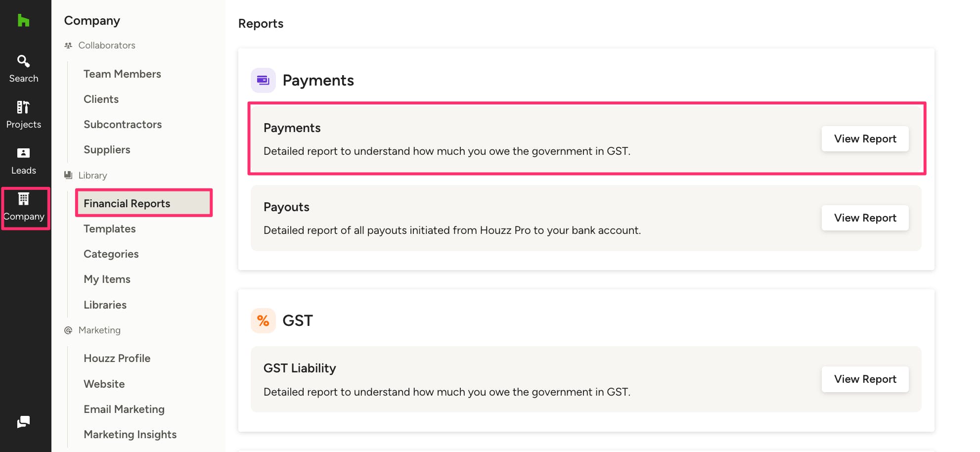Go to Subcontractors list
The width and height of the screenshot is (980, 452).
(x=123, y=125)
